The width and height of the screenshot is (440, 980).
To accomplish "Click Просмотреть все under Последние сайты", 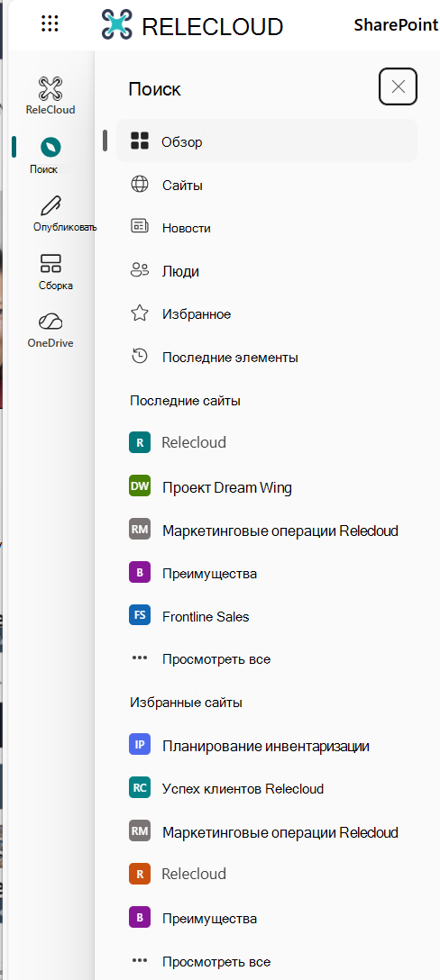I will [x=216, y=658].
